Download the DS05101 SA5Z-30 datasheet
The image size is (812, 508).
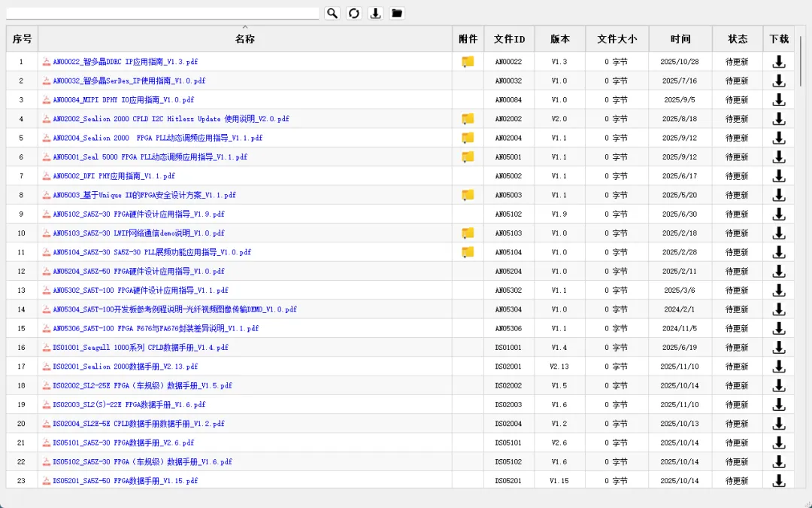(x=778, y=443)
